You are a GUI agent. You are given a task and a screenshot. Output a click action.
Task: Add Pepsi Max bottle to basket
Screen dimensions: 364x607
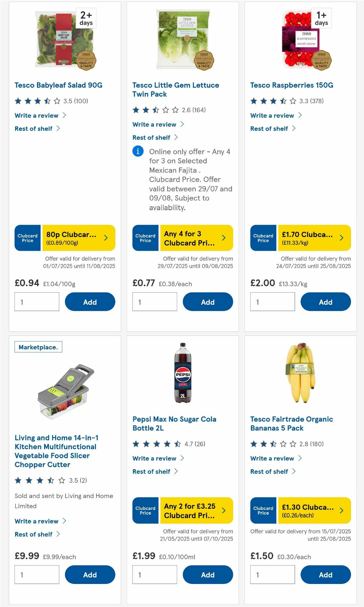pos(207,575)
